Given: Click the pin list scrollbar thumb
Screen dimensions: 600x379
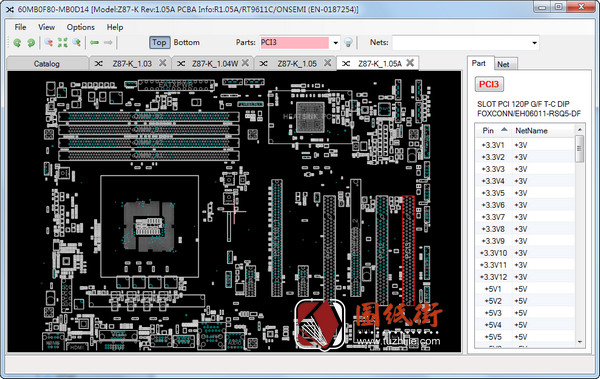Looking at the screenshot, I should click(580, 148).
